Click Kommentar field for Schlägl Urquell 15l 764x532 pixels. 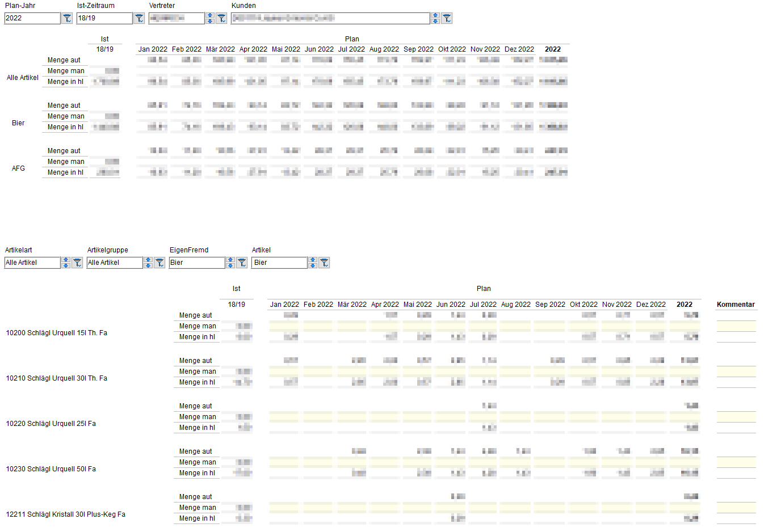(736, 326)
